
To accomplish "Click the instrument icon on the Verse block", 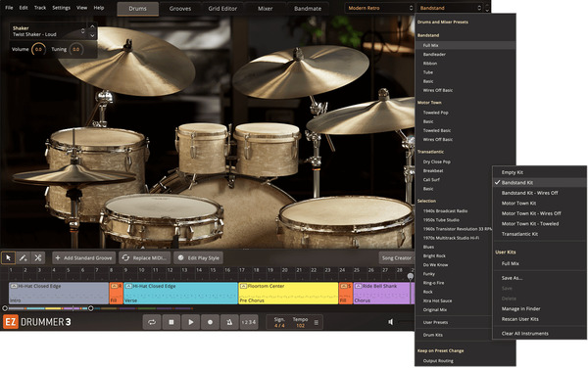I will [128, 286].
